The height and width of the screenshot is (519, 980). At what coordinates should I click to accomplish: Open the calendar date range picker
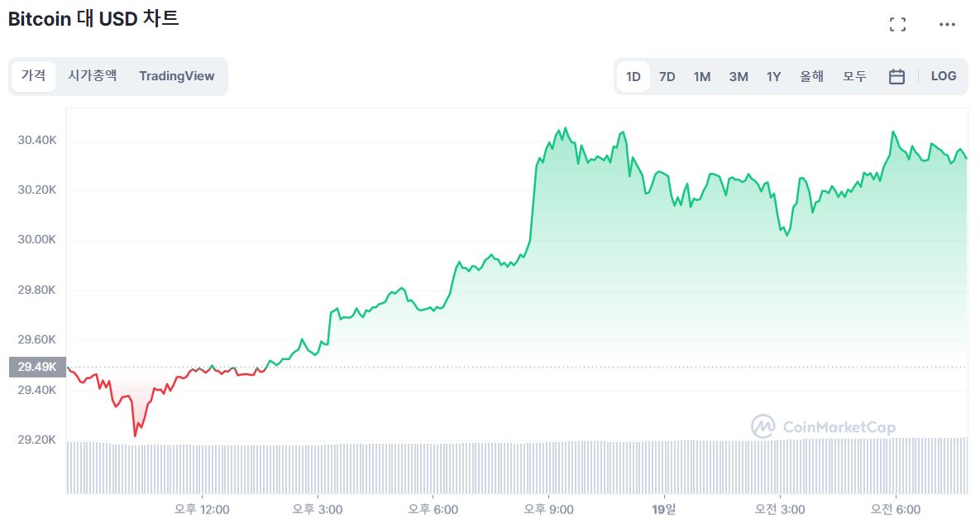coord(896,76)
